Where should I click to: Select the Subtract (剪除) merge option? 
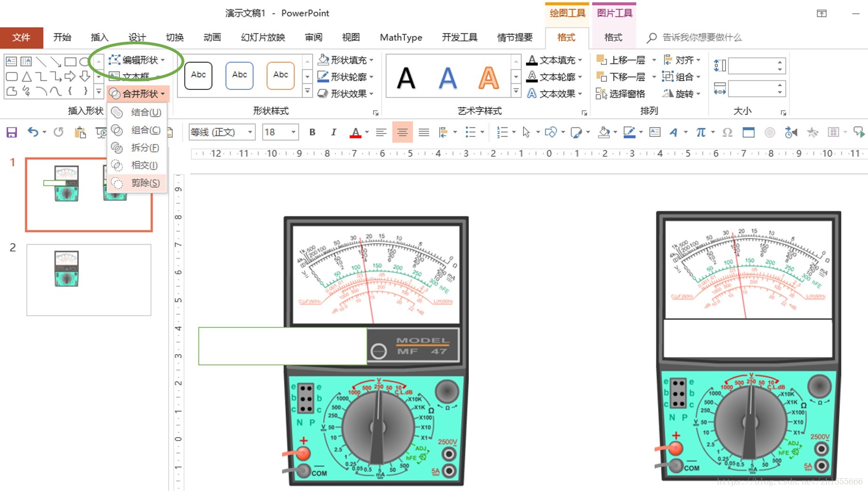point(137,183)
